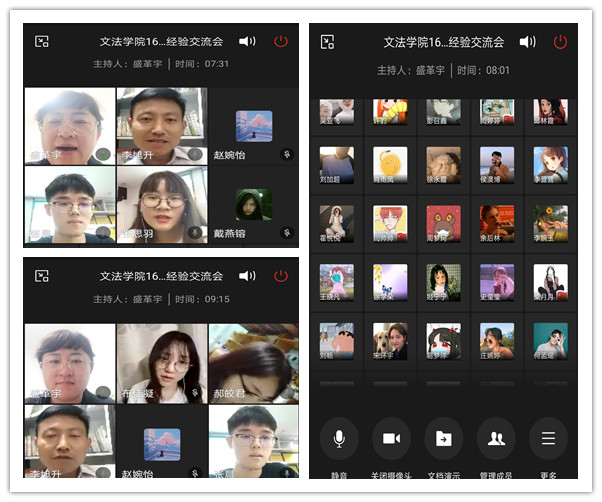Toggle the speaker icon in the 07:31 meeting

[x=247, y=41]
